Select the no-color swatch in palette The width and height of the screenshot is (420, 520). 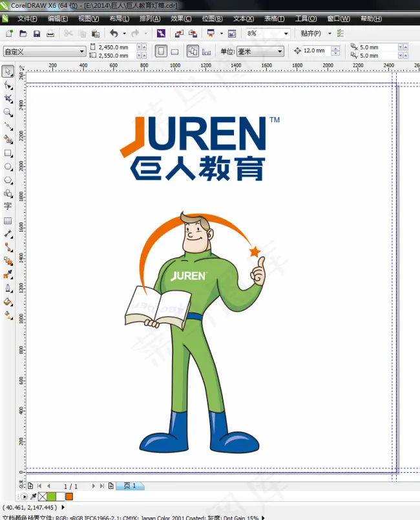43,497
